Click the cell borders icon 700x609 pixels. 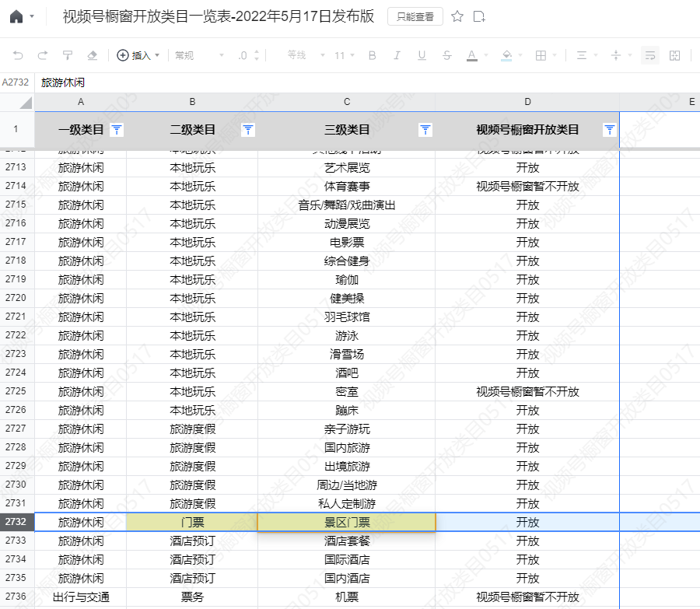(541, 55)
